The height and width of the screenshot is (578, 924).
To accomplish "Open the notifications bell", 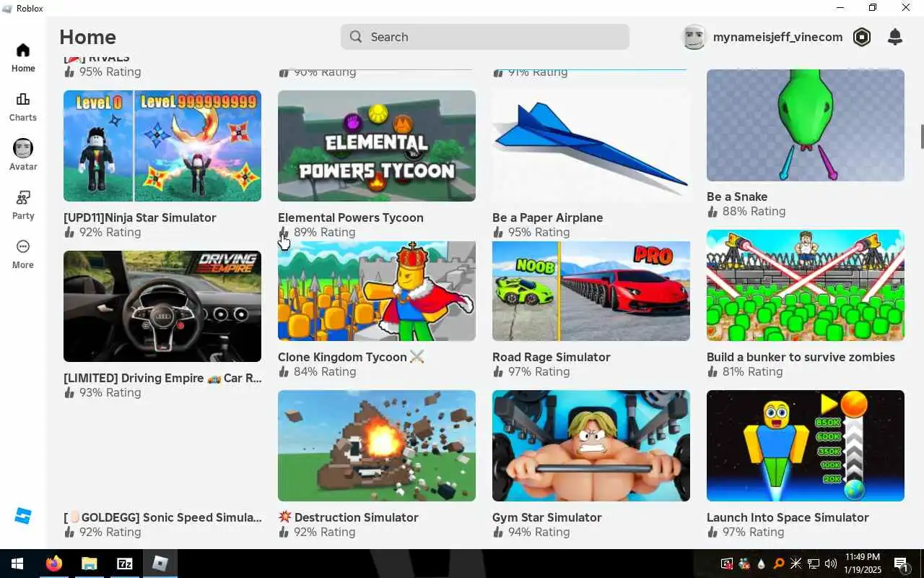I will (895, 37).
